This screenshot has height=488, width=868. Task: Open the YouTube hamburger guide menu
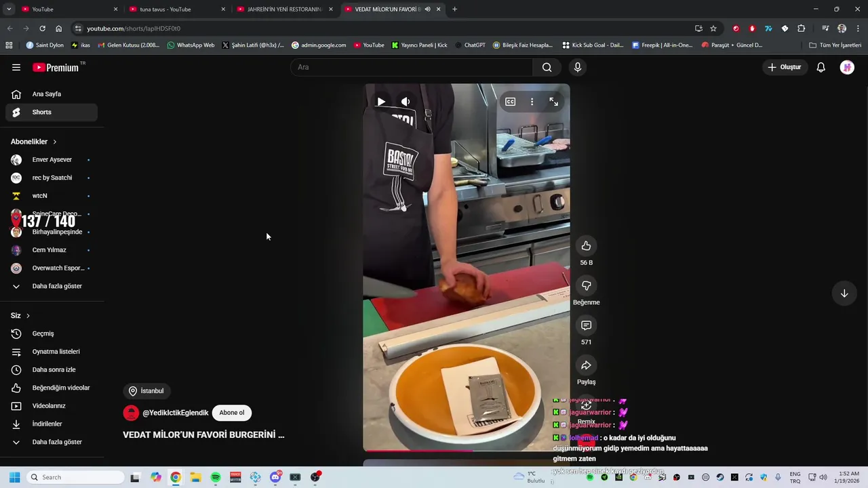tap(16, 67)
